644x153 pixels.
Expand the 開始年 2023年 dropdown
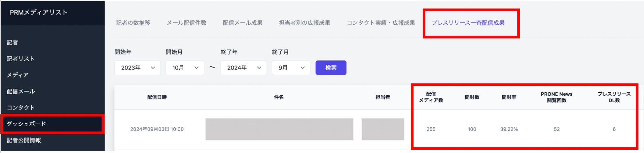pyautogui.click(x=137, y=68)
